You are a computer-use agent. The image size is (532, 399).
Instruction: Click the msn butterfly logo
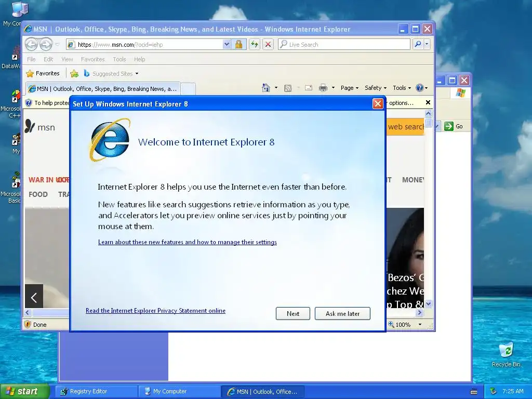tap(30, 126)
